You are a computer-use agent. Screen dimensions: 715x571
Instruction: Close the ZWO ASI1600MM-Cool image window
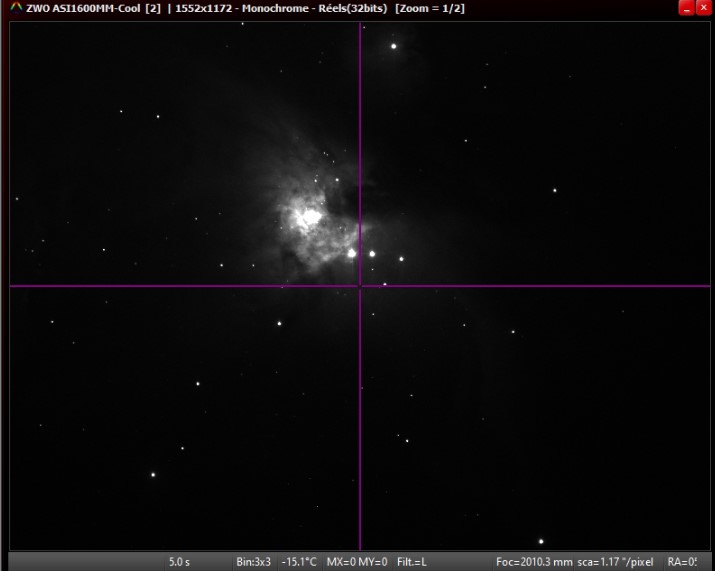click(x=704, y=8)
